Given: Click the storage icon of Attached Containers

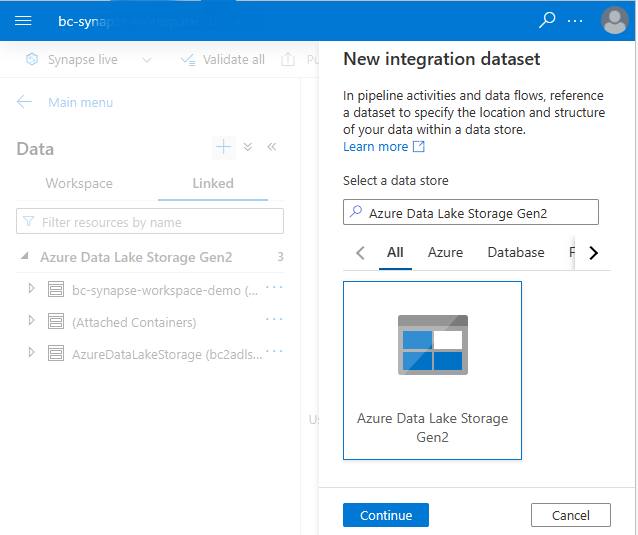Looking at the screenshot, I should pos(56,321).
